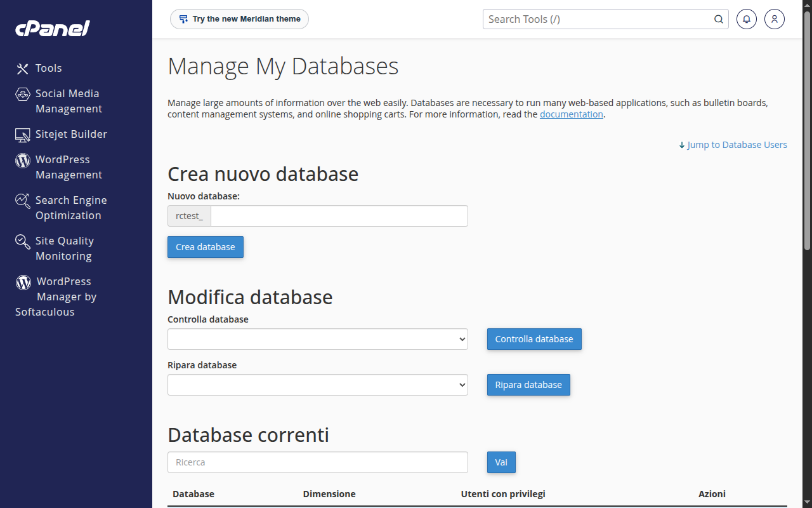
Task: Click the Utenti con privilegi column header
Action: [503, 494]
